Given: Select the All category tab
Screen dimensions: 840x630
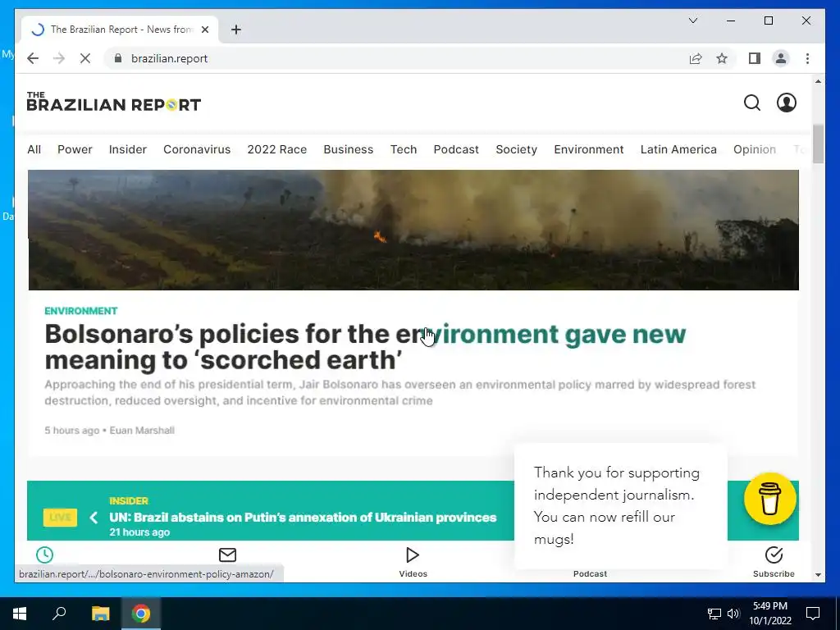Looking at the screenshot, I should [x=34, y=149].
